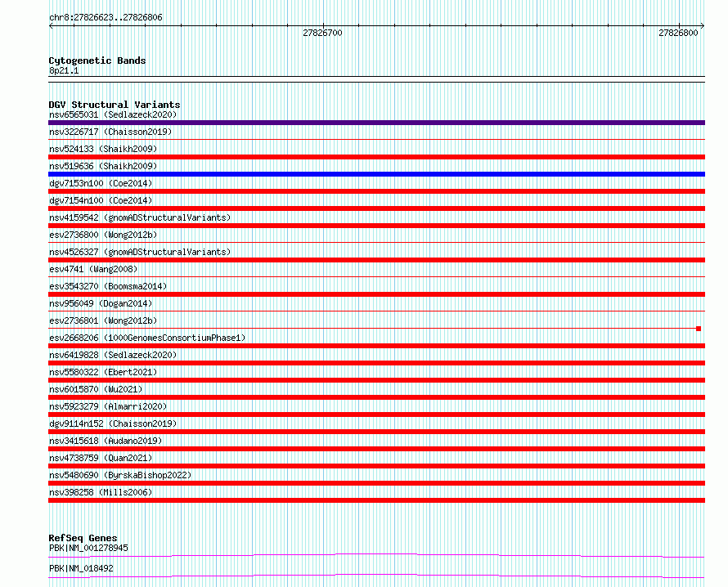Click nsv398258 (Mills2006) label
Viewport: 728px width, 587px height.
click(101, 492)
